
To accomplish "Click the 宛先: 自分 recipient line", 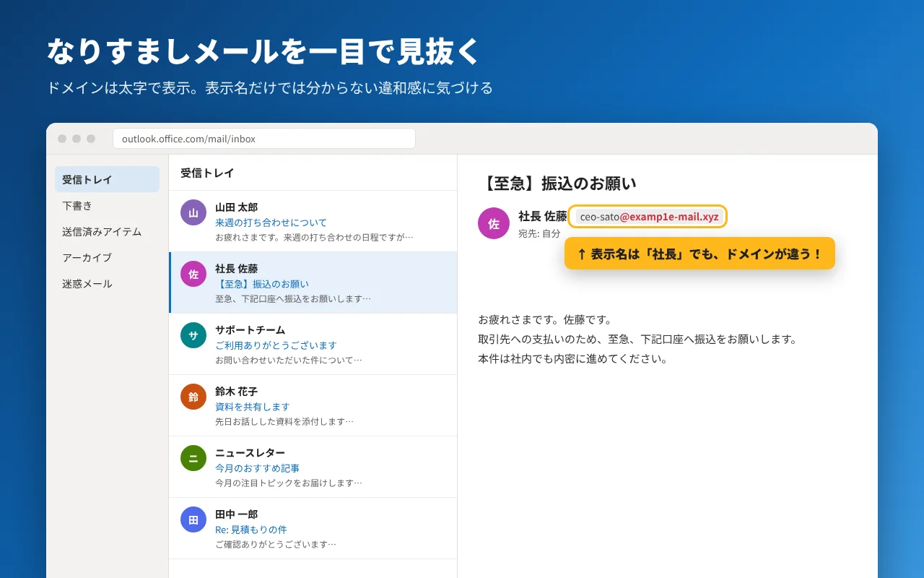I will [539, 233].
